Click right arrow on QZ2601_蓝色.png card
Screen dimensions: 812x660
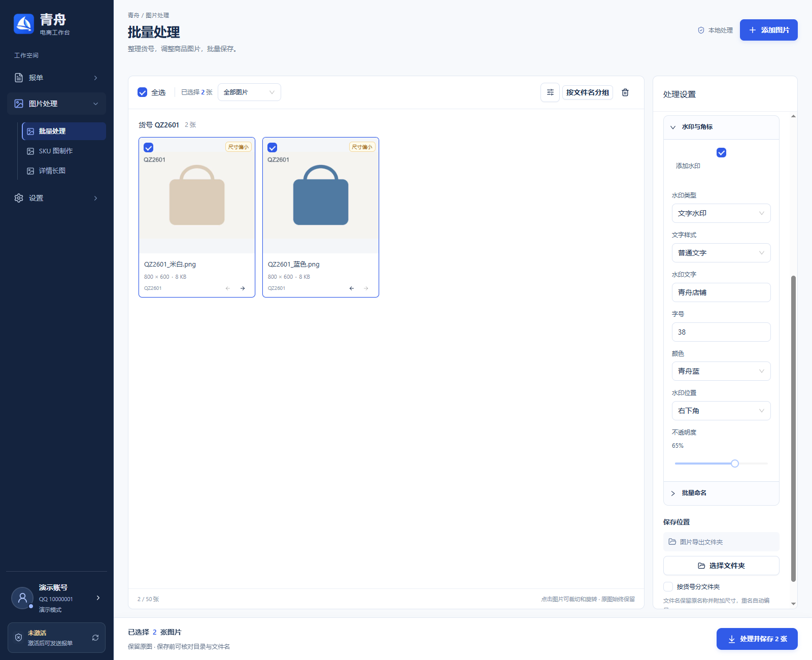(366, 288)
